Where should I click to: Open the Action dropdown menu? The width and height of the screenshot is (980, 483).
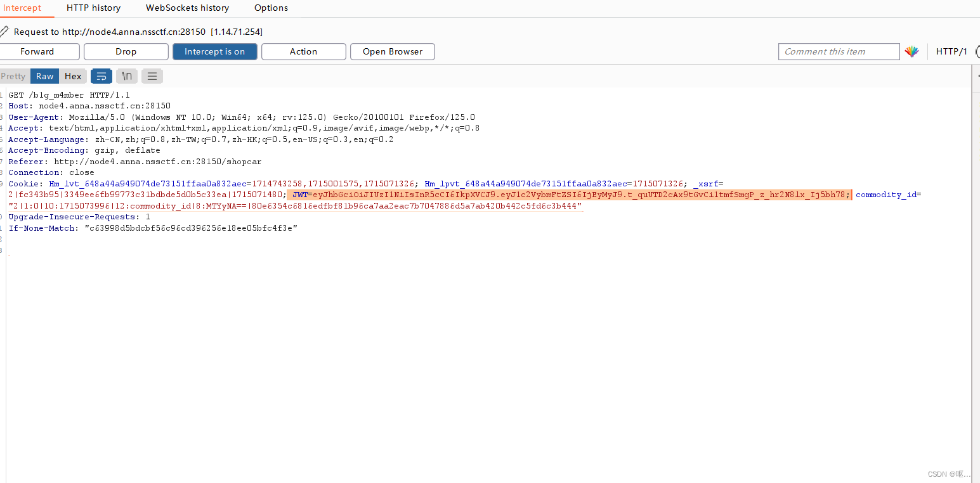pos(303,52)
